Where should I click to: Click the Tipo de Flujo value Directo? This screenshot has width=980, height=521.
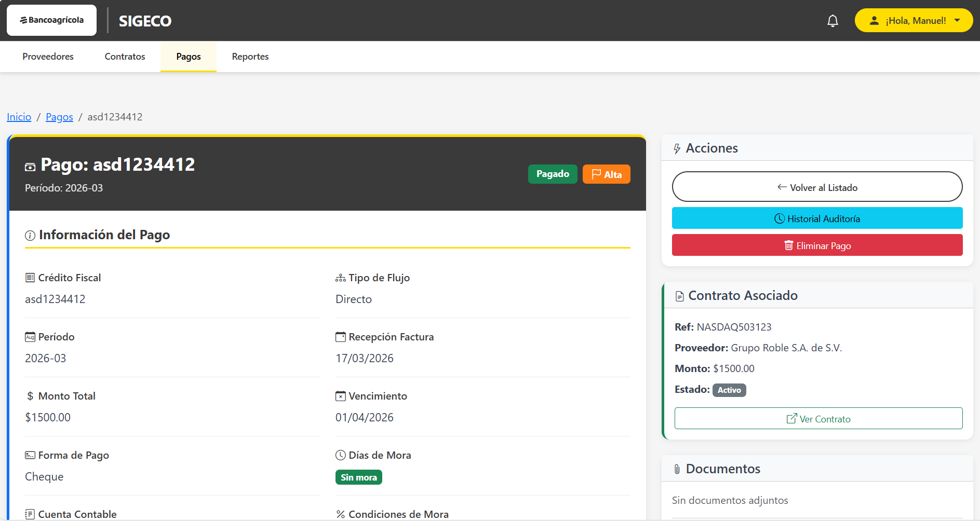[354, 299]
